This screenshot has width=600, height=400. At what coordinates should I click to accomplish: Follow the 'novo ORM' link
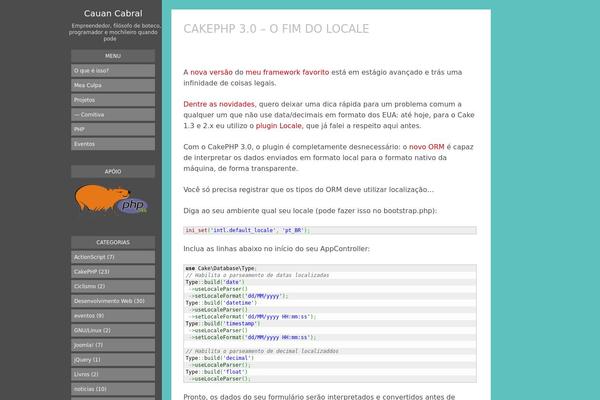(x=427, y=147)
